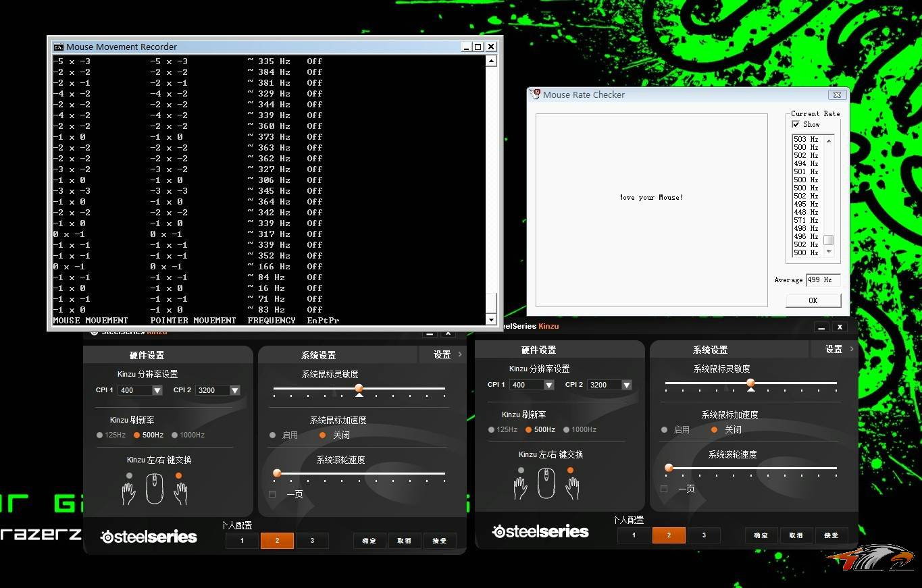Close the Mouse Rate Checker window

tap(837, 95)
